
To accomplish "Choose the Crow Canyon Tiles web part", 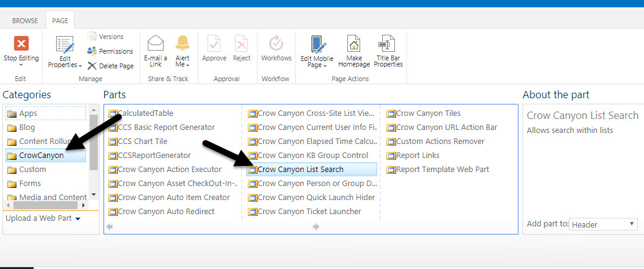I will click(428, 113).
